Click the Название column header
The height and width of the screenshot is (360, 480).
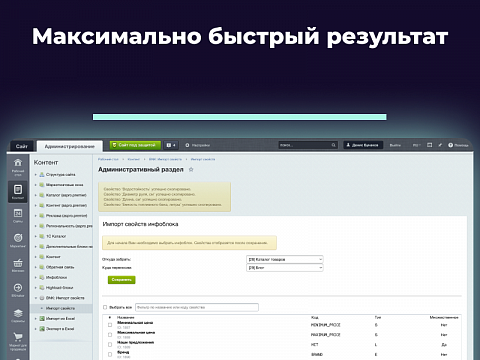pyautogui.click(x=126, y=318)
